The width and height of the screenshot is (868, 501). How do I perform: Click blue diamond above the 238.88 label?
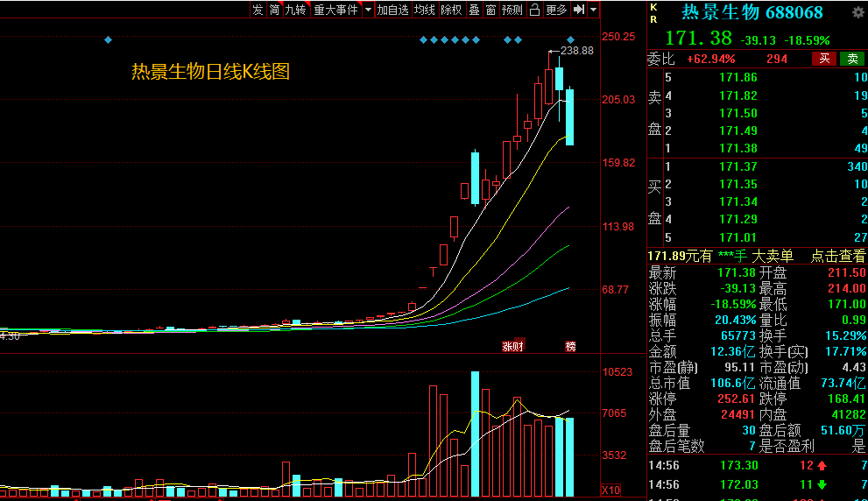(571, 40)
